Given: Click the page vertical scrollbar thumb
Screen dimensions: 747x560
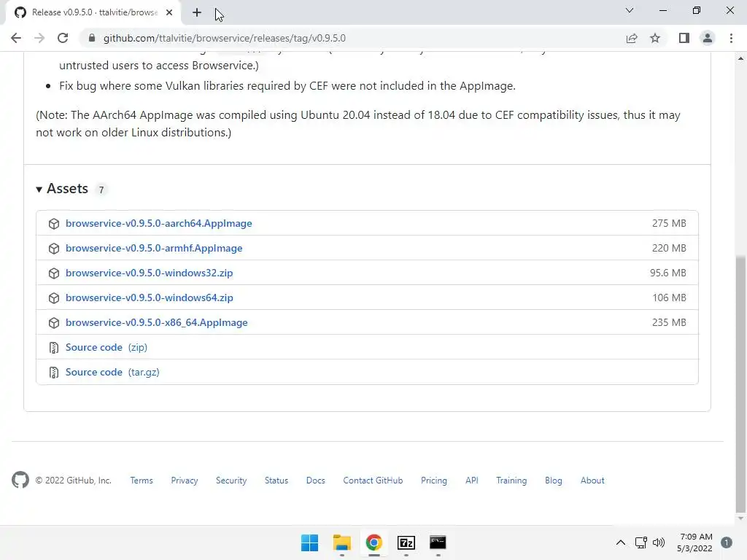Looking at the screenshot, I should pos(740,384).
